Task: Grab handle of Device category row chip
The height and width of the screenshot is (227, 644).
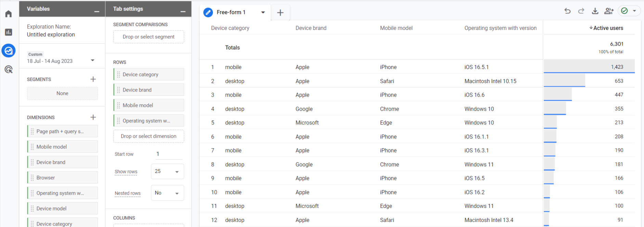Action: 118,74
